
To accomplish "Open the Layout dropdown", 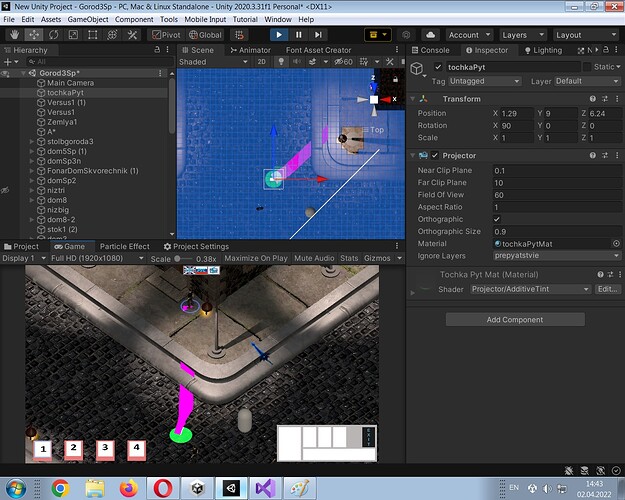I will point(586,35).
